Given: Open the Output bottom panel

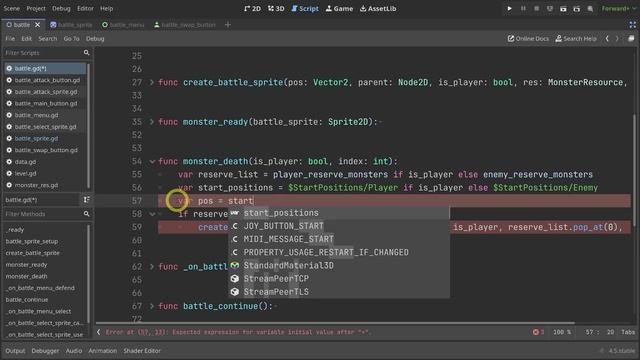Looking at the screenshot, I should (x=15, y=351).
